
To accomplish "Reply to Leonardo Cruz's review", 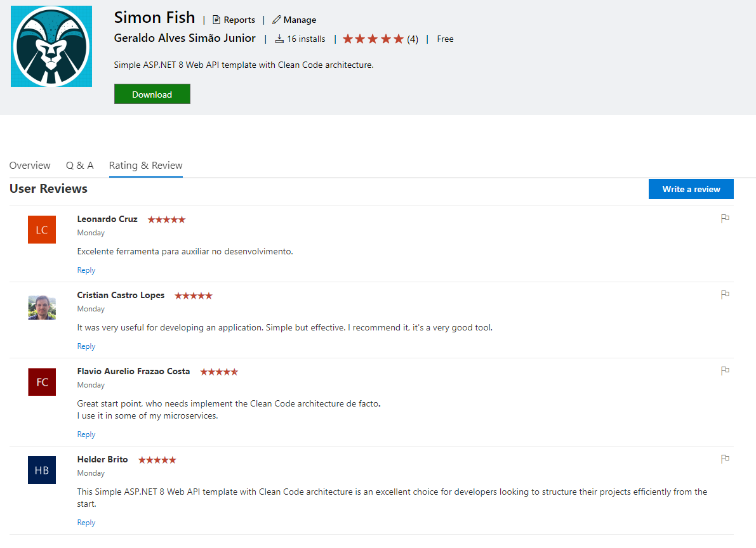I will [86, 270].
